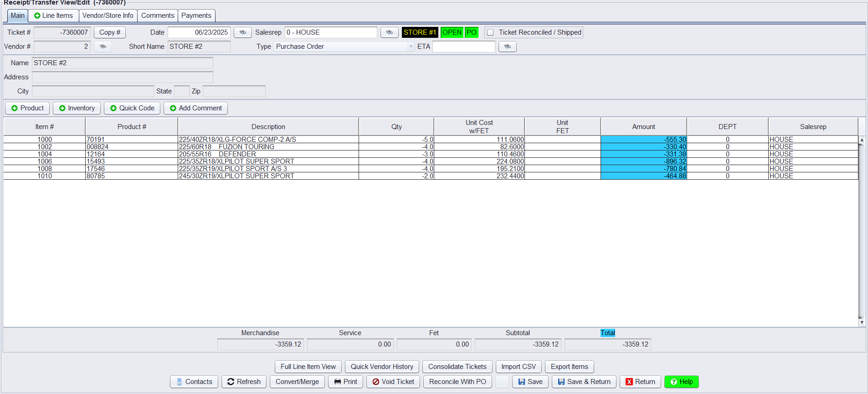Refresh the ticket with Refresh button
This screenshot has width=868, height=394.
tap(244, 382)
